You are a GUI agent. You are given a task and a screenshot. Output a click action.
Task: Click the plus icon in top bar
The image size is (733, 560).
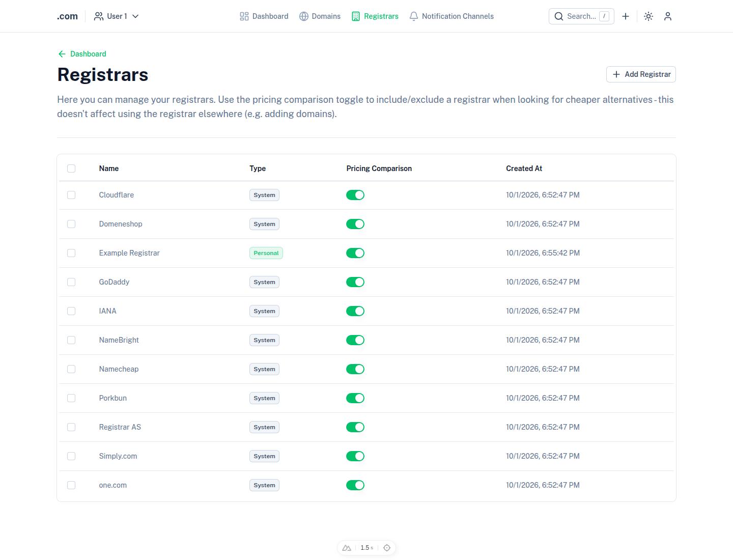pyautogui.click(x=626, y=16)
